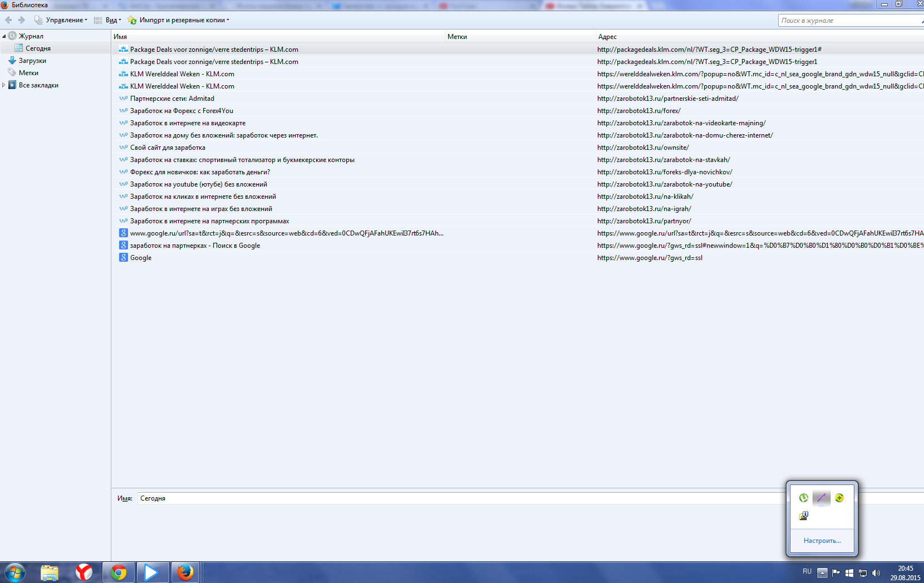The width and height of the screenshot is (924, 583).
Task: Collapse the Журнал tree node
Action: pyautogui.click(x=4, y=36)
